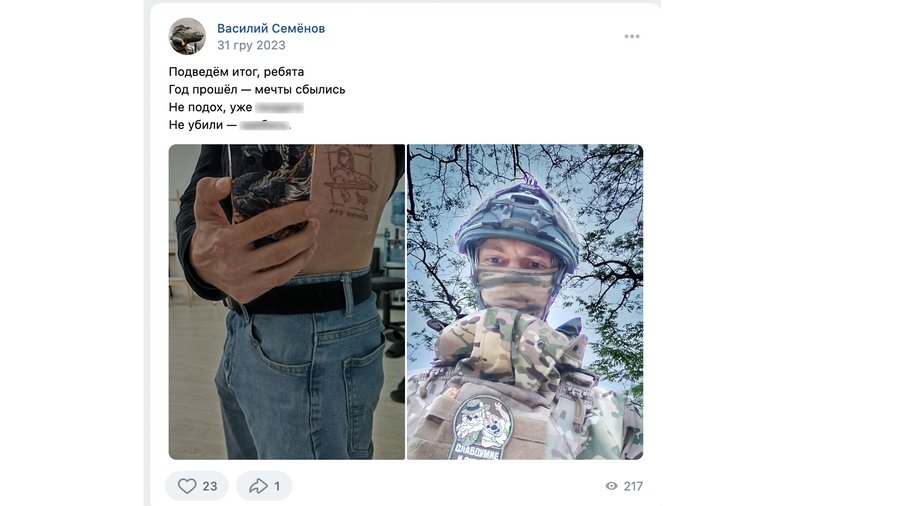The image size is (900, 506).
Task: Click the view count 217
Action: click(633, 486)
